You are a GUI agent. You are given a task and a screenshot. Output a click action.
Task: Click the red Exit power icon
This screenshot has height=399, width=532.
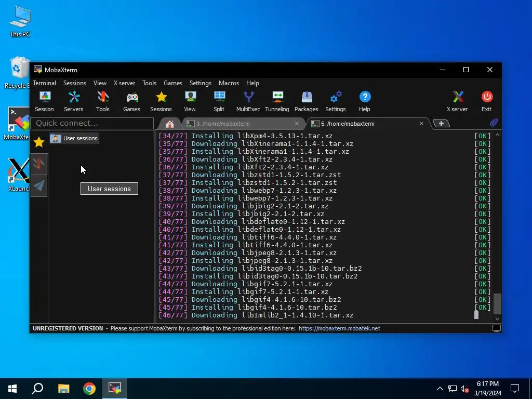coord(486,101)
